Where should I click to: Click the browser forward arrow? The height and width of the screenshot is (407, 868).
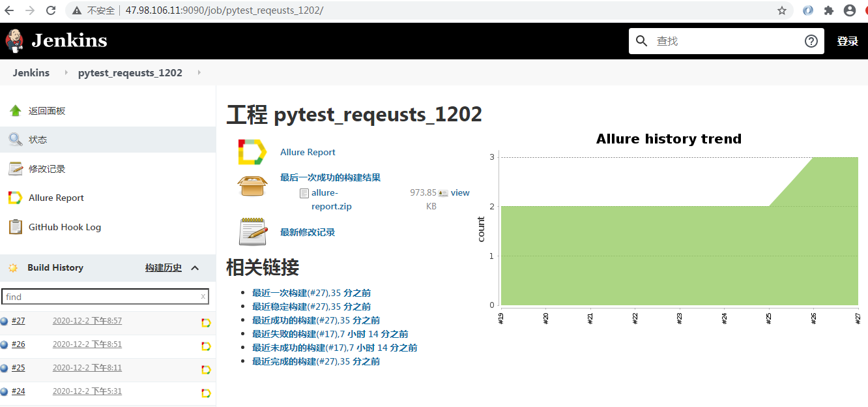pos(29,10)
